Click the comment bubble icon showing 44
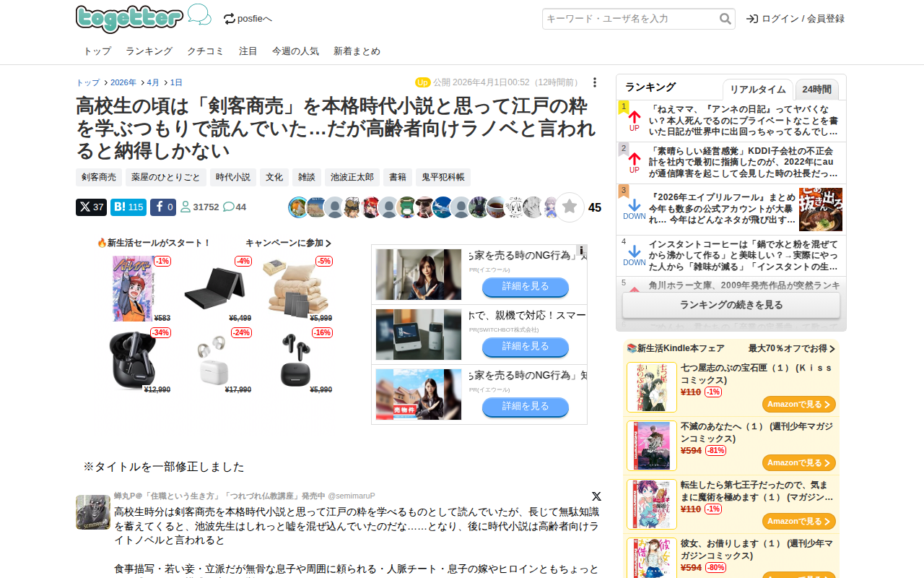The height and width of the screenshot is (578, 924). 229,207
